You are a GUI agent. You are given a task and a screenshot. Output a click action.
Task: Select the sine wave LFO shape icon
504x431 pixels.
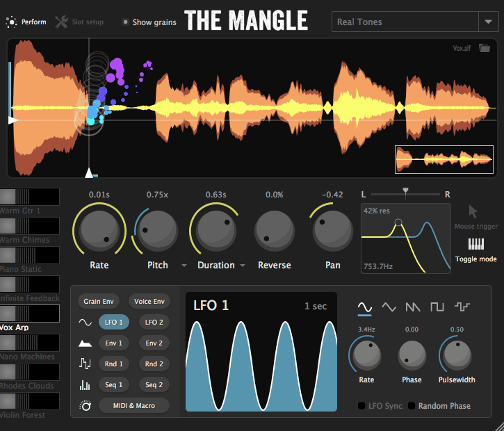(364, 306)
